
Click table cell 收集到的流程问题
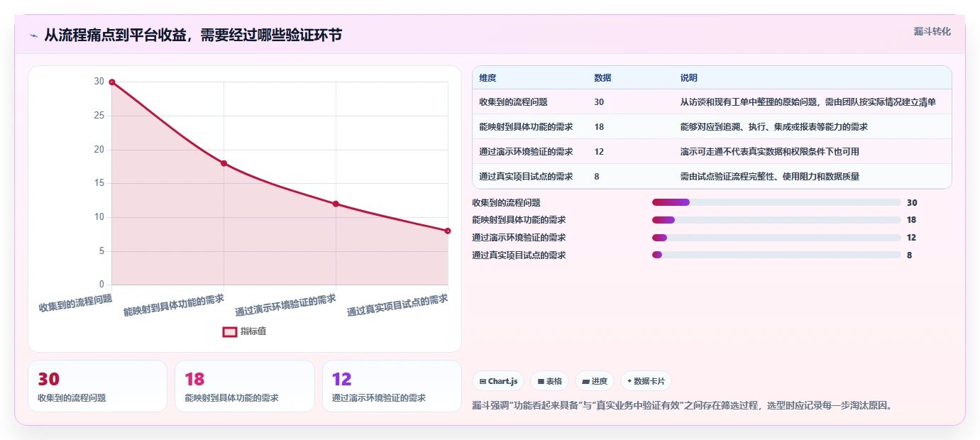[513, 102]
